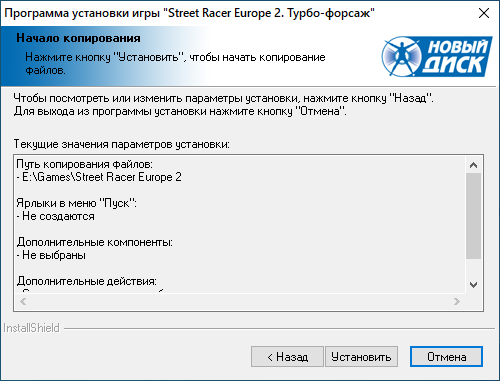Click the middle of the horizontal scrollbar track
Screen dimensions: 500x381
(240, 302)
